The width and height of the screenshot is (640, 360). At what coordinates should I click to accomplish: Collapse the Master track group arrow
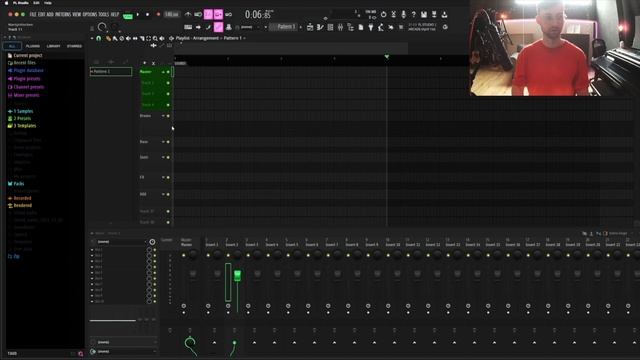163,72
